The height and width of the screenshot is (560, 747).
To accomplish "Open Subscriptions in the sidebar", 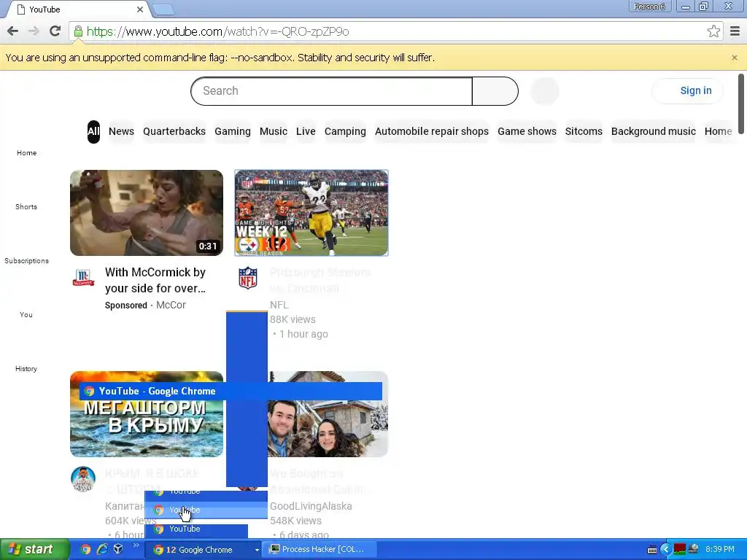I will (x=26, y=260).
